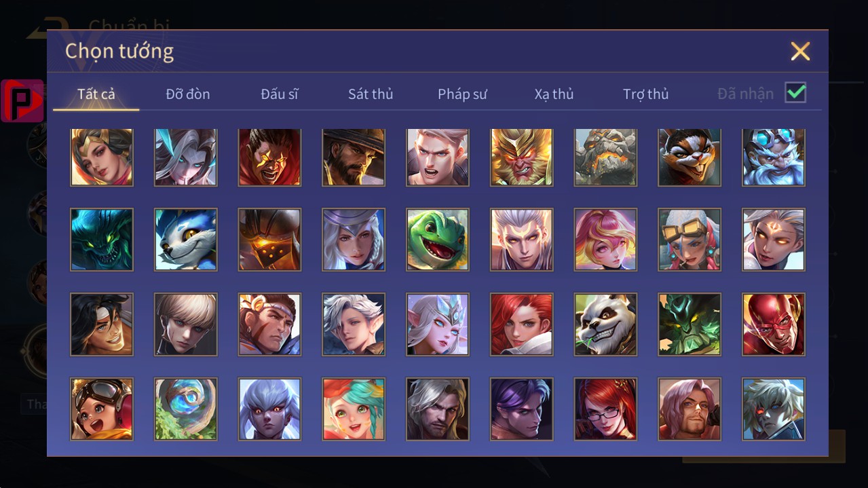Choose the cowboy hat bearded hero

click(x=354, y=157)
